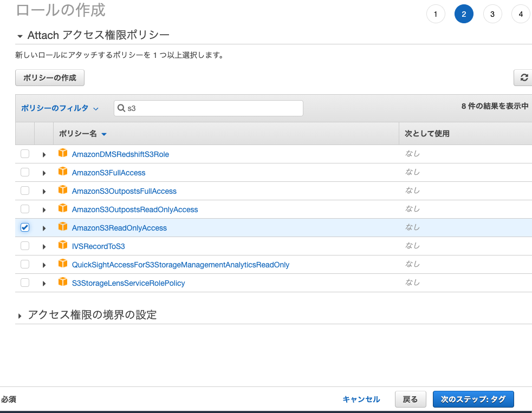Jump to wizard step 4
532x413 pixels.
tap(521, 14)
